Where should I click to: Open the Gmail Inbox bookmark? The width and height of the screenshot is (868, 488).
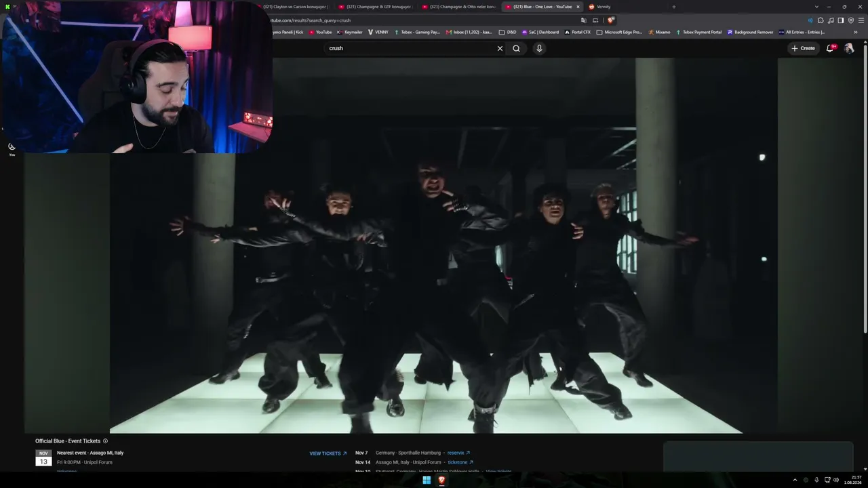(x=469, y=32)
